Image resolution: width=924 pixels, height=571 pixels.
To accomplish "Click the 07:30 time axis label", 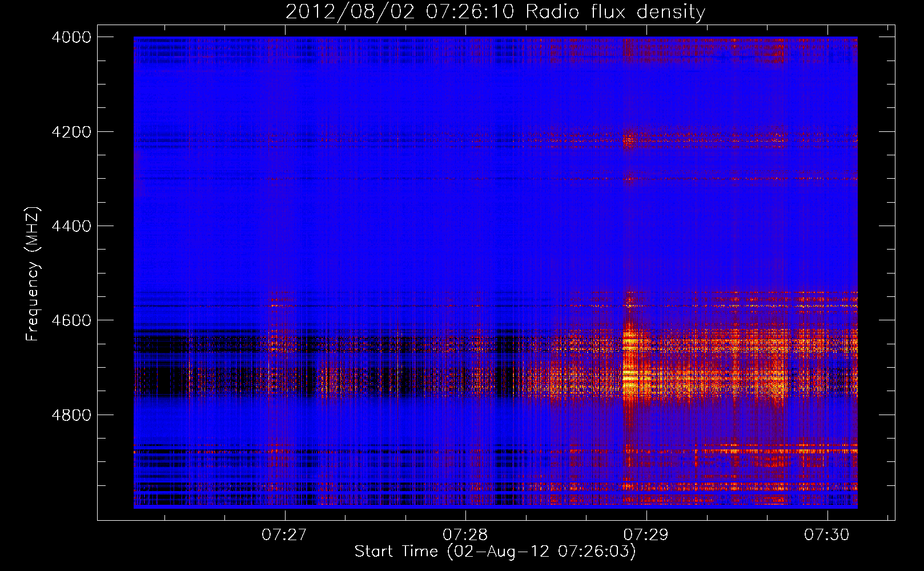I will (827, 534).
